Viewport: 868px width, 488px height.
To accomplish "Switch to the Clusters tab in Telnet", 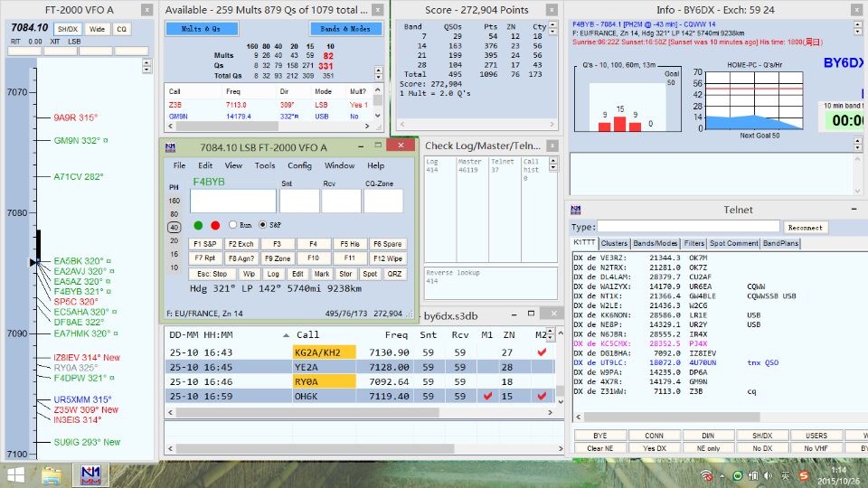I will [x=614, y=243].
